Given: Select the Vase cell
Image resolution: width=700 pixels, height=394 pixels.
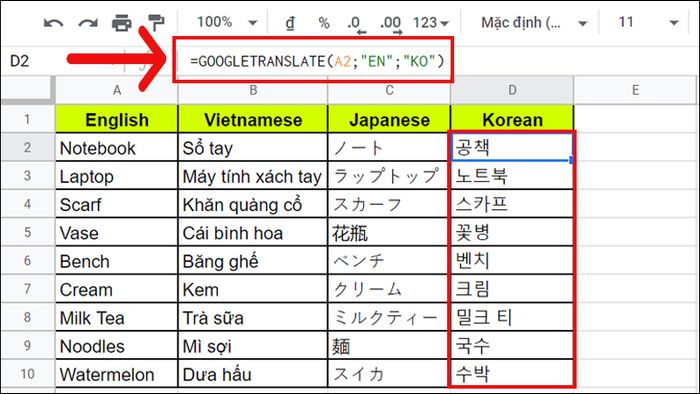Looking at the screenshot, I should 117,232.
